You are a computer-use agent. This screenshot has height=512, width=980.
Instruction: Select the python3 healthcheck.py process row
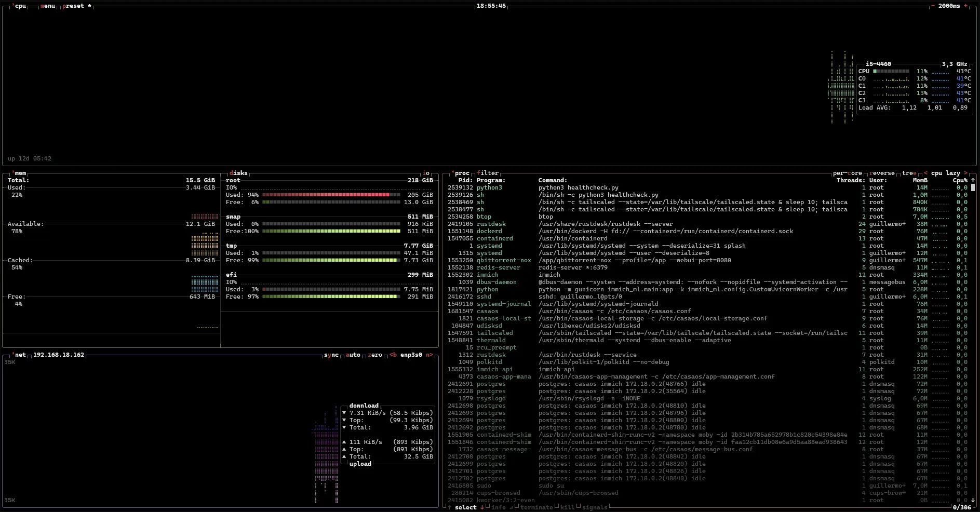click(x=707, y=187)
